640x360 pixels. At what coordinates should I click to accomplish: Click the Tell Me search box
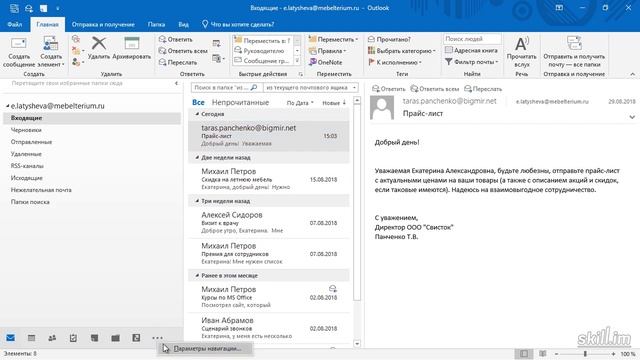point(238,24)
